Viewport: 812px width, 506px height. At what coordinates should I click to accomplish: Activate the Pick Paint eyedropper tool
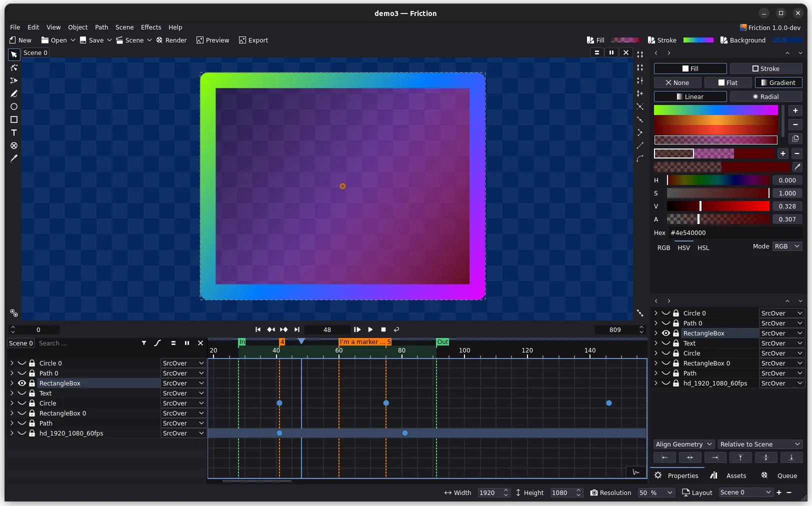coord(13,158)
